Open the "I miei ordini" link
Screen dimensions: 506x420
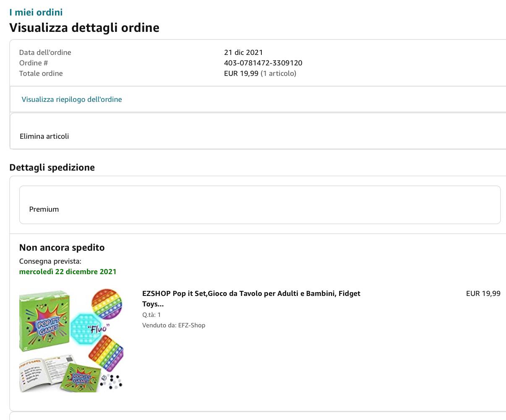click(x=36, y=12)
